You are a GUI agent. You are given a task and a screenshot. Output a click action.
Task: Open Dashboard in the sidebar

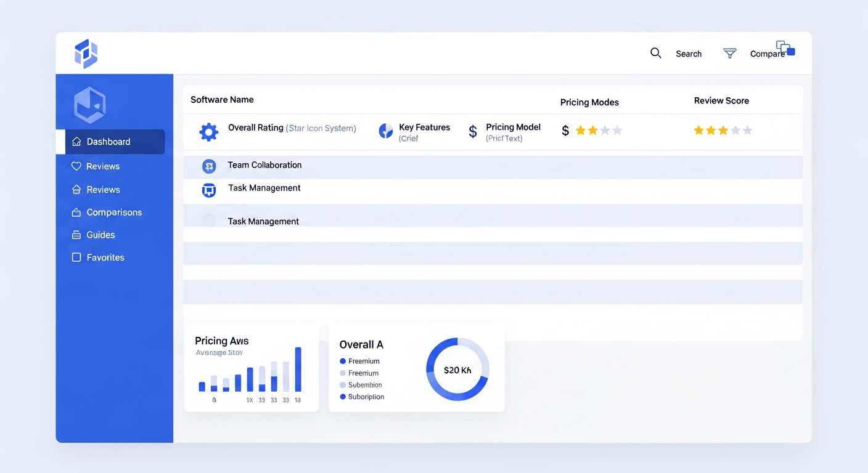coord(108,142)
